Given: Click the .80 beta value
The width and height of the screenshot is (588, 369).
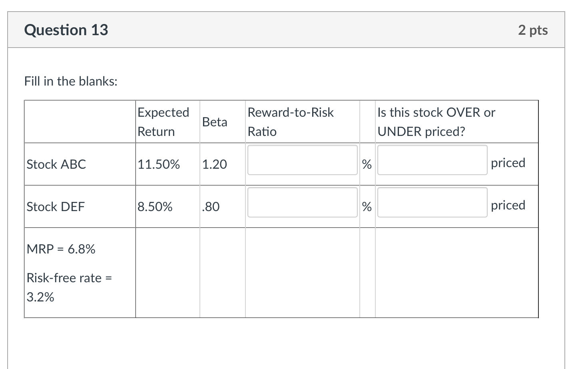Looking at the screenshot, I should [211, 207].
